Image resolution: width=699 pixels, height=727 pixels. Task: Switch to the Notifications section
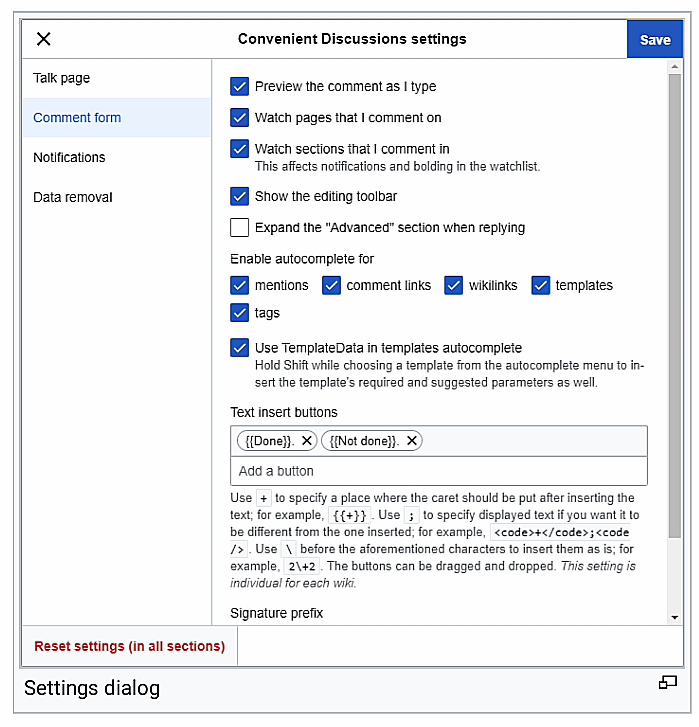pyautogui.click(x=69, y=157)
